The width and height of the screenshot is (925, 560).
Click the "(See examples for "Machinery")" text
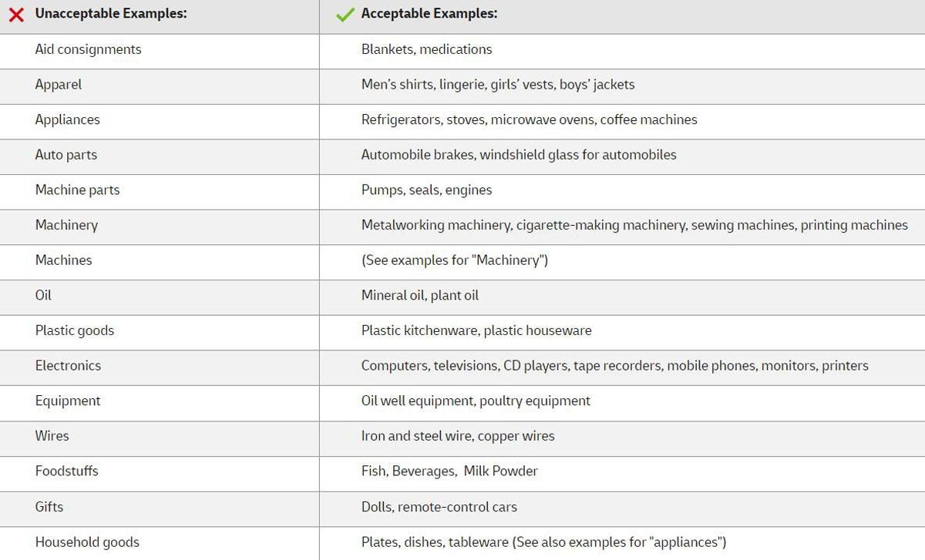[454, 260]
